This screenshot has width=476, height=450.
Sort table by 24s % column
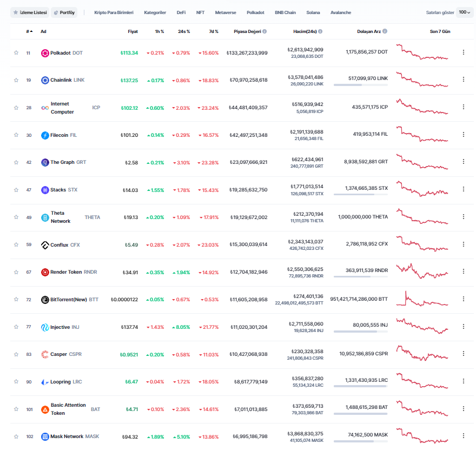[184, 31]
